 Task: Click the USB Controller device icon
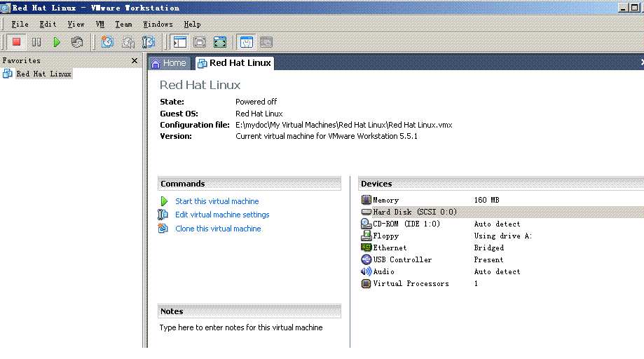[366, 259]
